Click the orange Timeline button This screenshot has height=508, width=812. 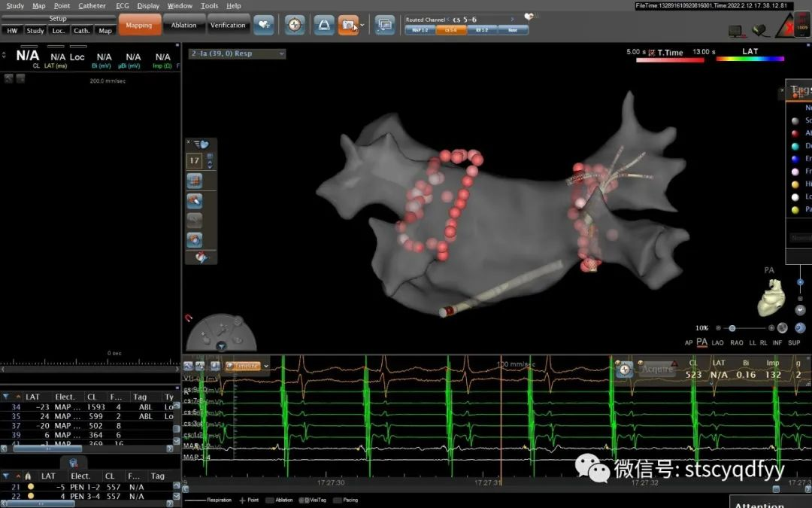(244, 366)
